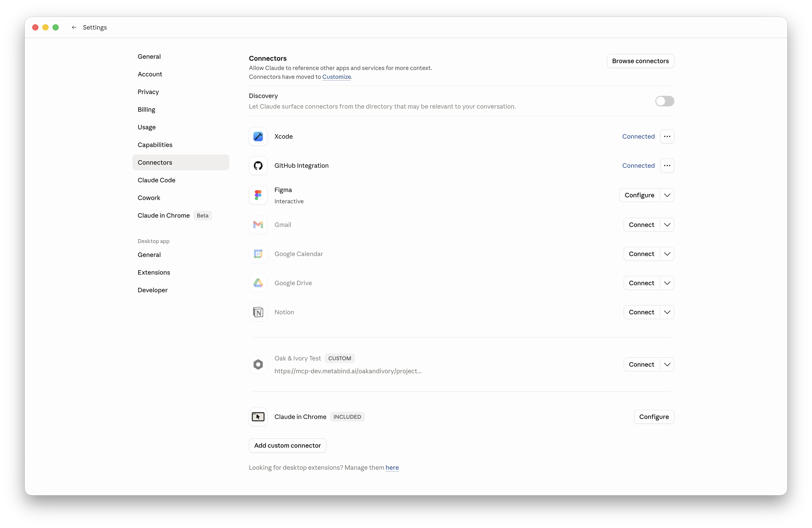Open the GitHub Integration three-dot options menu
Image resolution: width=812 pixels, height=528 pixels.
click(667, 166)
